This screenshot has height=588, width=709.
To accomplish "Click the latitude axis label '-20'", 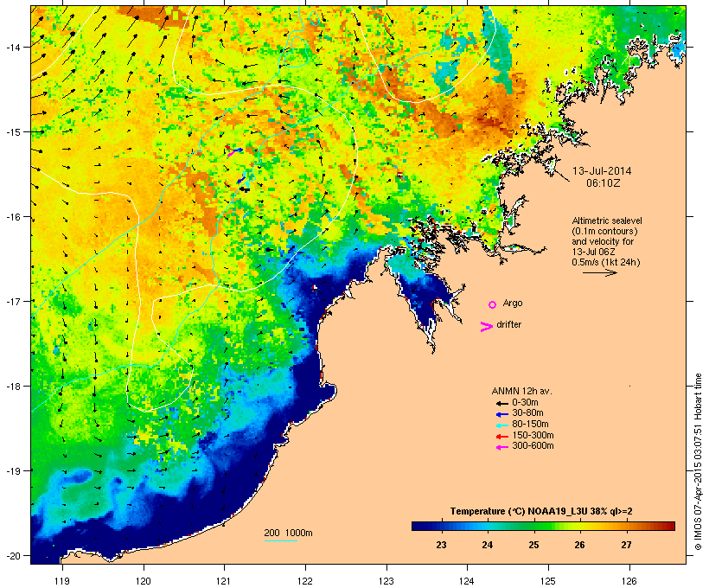I will [12, 555].
